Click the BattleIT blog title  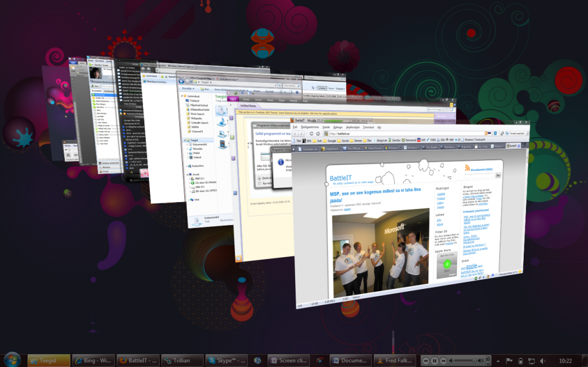click(x=341, y=178)
